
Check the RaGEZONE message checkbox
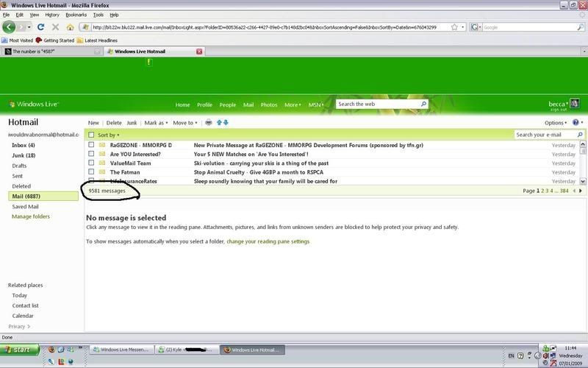coord(91,146)
